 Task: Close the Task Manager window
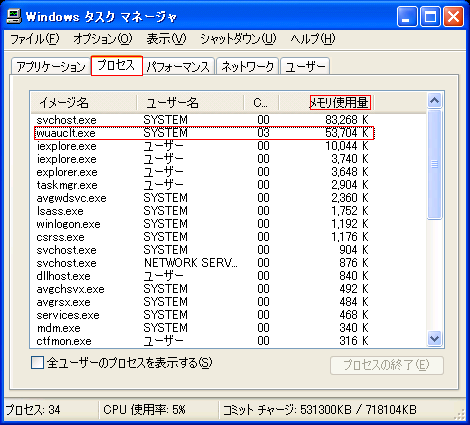(x=453, y=16)
